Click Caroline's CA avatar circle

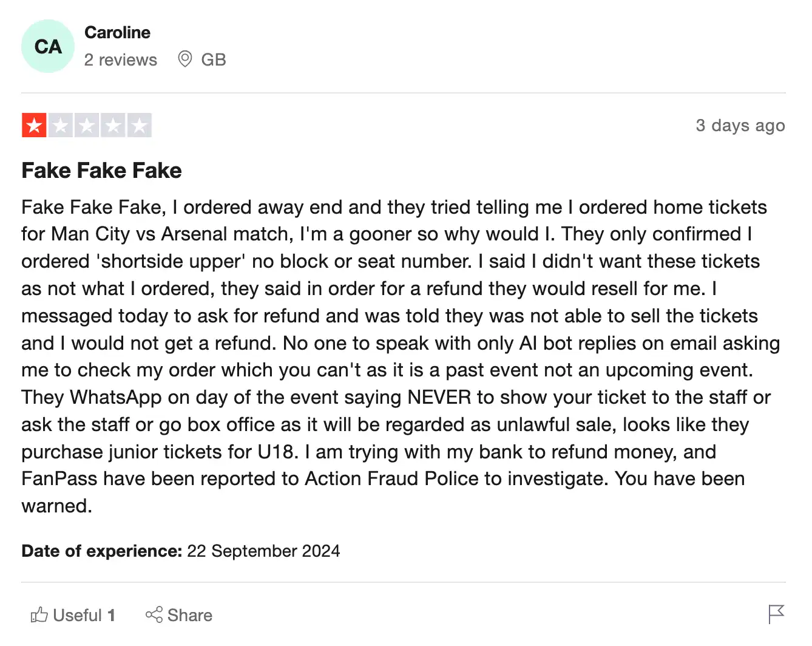point(47,46)
